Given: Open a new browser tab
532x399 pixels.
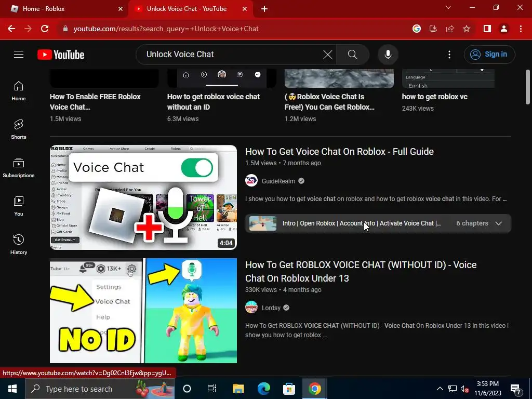Looking at the screenshot, I should (x=264, y=9).
